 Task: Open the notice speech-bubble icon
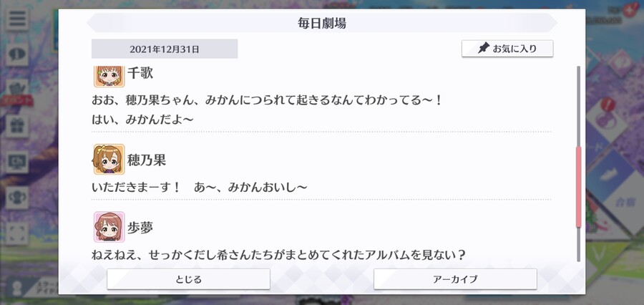(17, 54)
